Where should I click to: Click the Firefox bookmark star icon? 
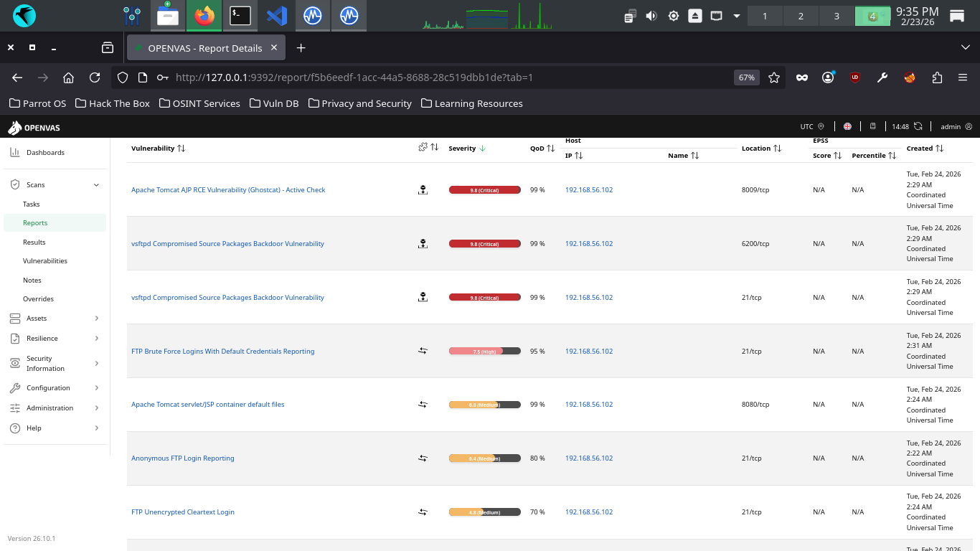tap(774, 77)
